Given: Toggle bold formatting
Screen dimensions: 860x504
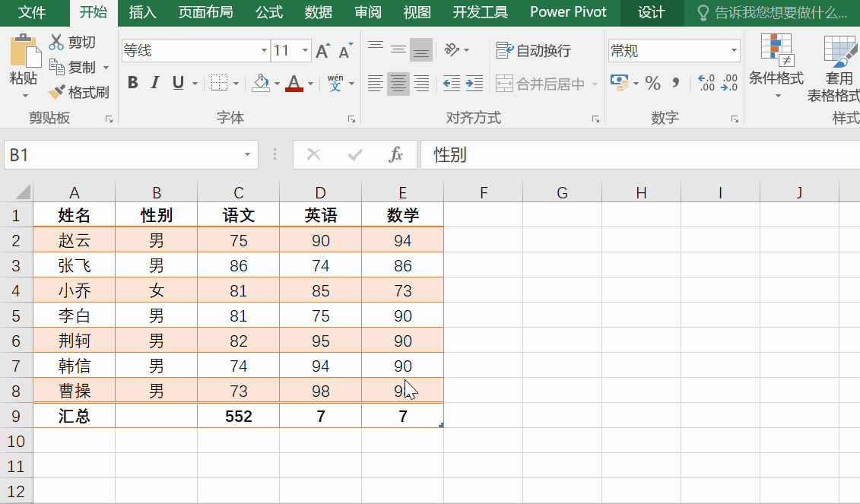Looking at the screenshot, I should click(x=132, y=82).
